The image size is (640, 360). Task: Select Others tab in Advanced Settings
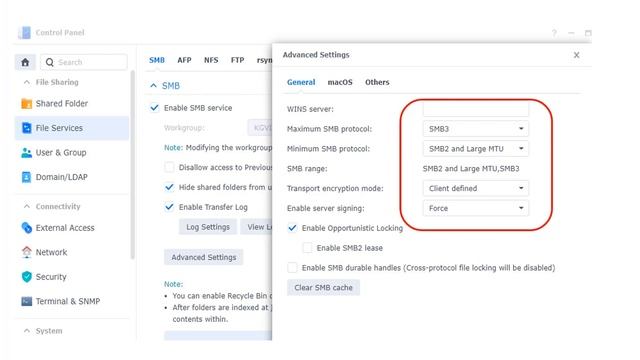pos(377,82)
